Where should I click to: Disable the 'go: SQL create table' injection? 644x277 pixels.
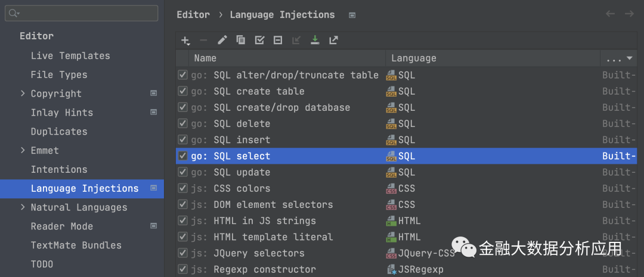coord(183,91)
